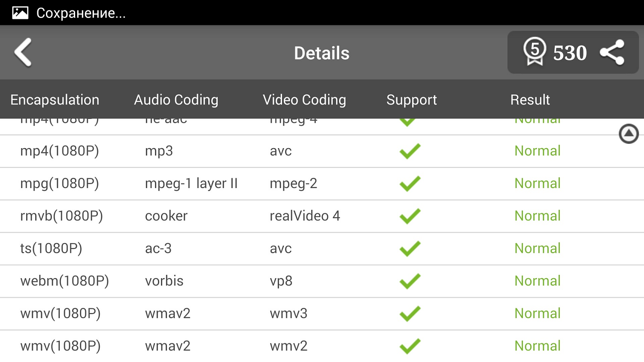Image resolution: width=644 pixels, height=362 pixels.
Task: Tap the share icon
Action: tap(612, 52)
